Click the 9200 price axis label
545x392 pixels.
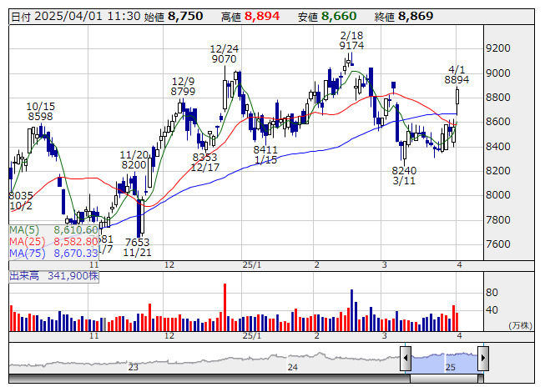tap(498, 48)
